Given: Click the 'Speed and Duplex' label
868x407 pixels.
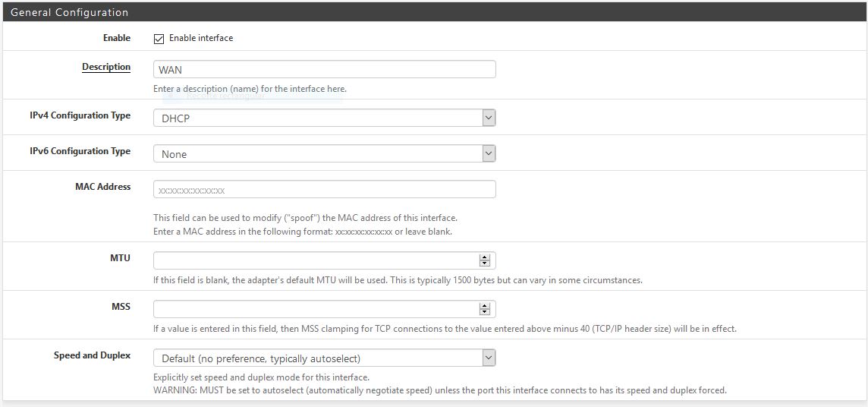Looking at the screenshot, I should click(x=92, y=355).
